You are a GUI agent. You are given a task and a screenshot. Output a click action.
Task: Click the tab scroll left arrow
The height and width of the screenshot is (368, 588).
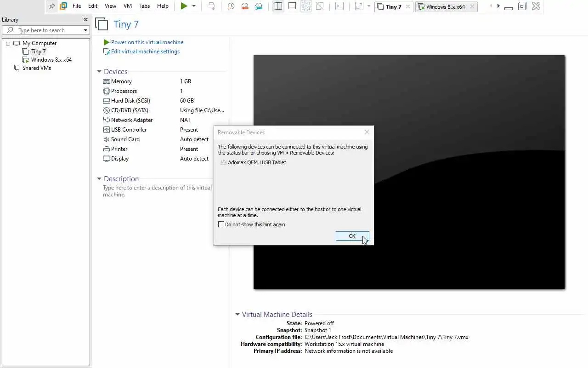[491, 6]
